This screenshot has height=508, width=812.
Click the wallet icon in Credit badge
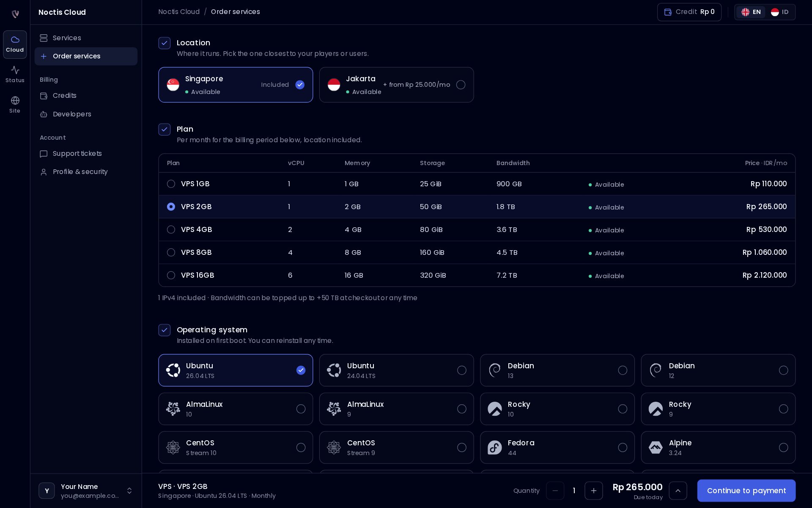pos(668,12)
